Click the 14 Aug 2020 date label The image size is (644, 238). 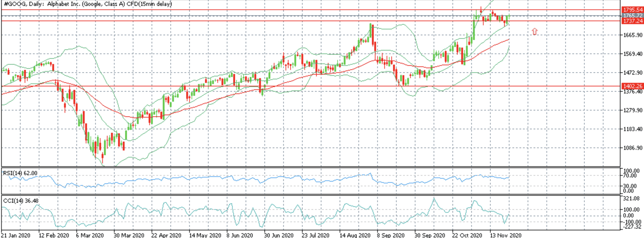point(355,235)
